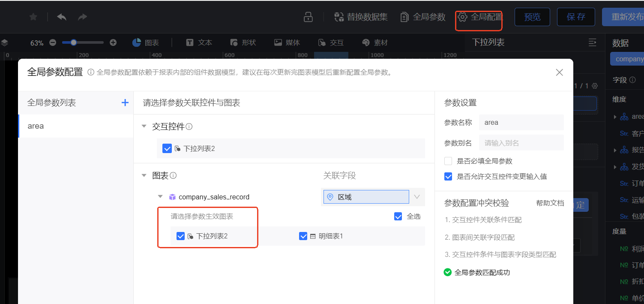This screenshot has height=304, width=644.
Task: Click the favorite star icon
Action: pos(33,17)
